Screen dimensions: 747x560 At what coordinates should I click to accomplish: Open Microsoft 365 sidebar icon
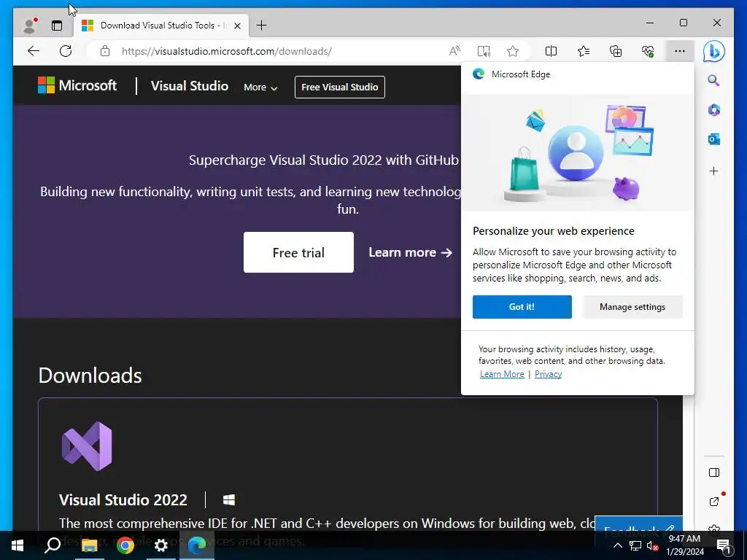[x=713, y=110]
